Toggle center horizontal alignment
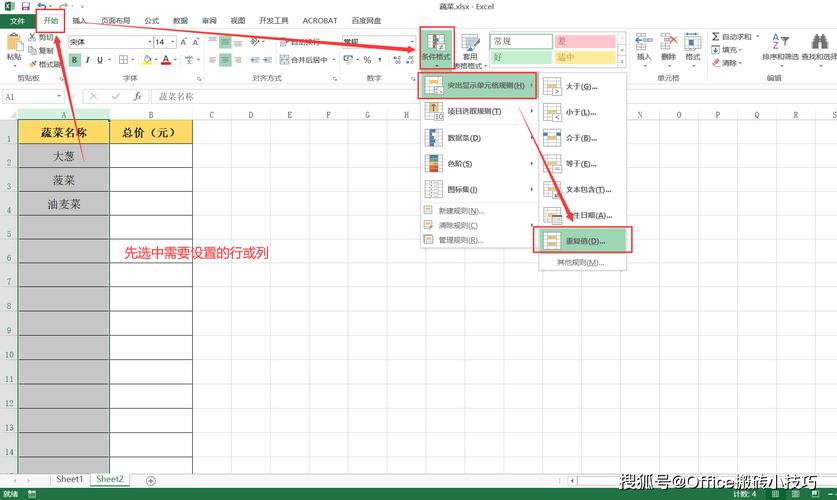The width and height of the screenshot is (837, 500). pos(225,60)
